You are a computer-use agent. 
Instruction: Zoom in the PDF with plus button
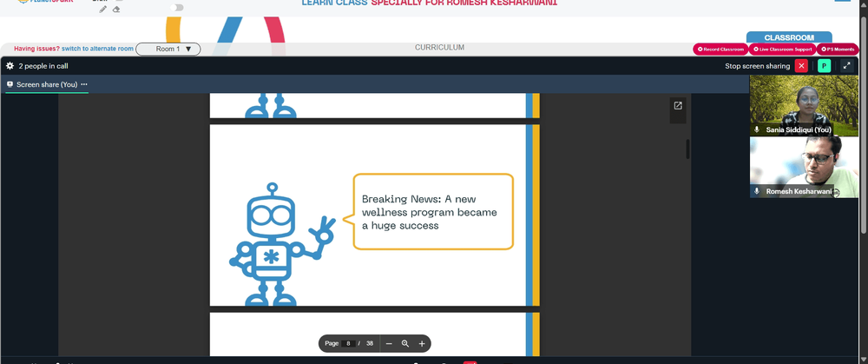tap(422, 343)
